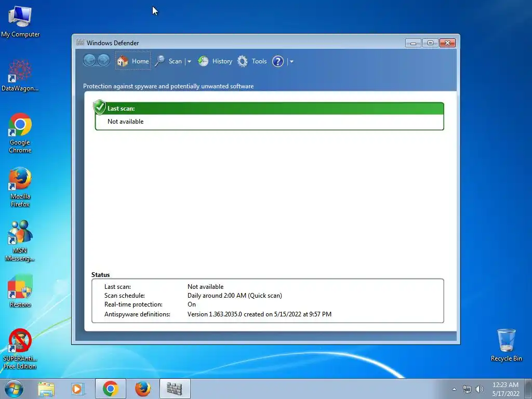Go to Home in Windows Defender toolbar
This screenshot has height=399, width=532.
[x=133, y=61]
